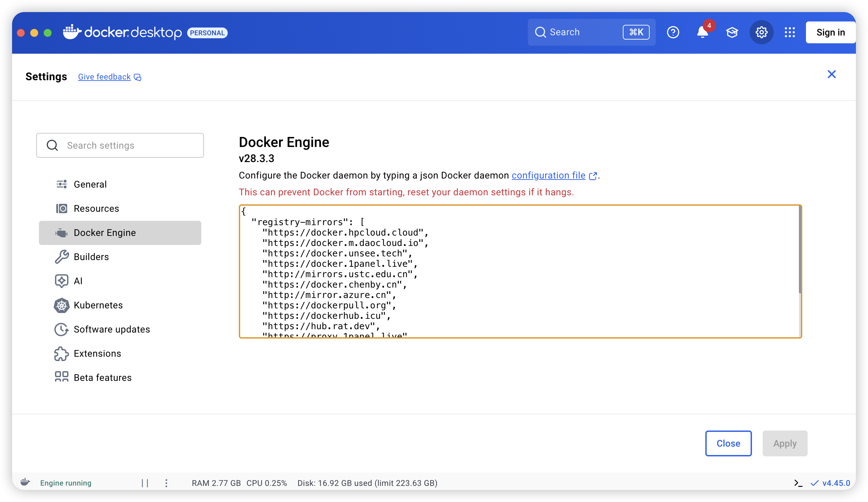The image size is (868, 502).
Task: Open notifications bell with badge
Action: 703,33
